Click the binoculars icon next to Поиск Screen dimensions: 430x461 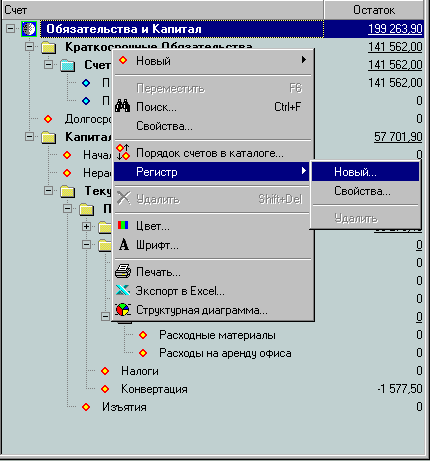(123, 106)
